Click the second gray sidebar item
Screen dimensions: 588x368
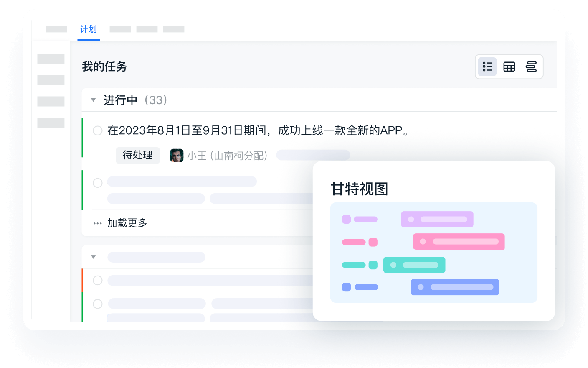click(51, 80)
